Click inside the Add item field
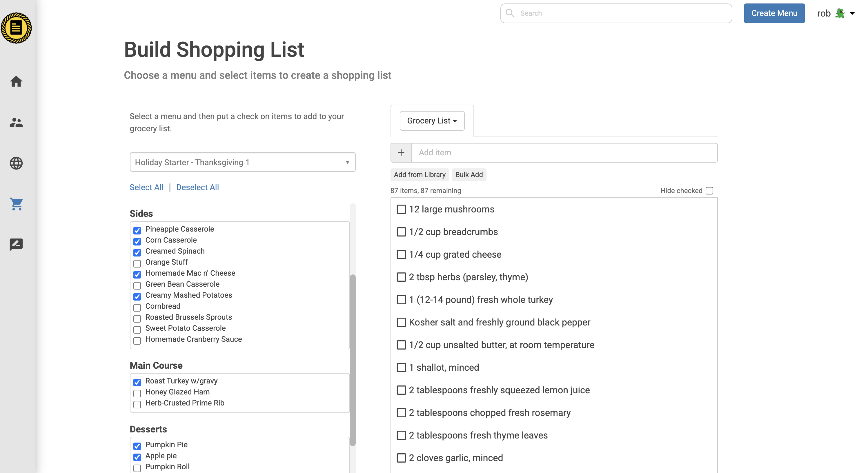Viewport: 868px width, 473px height. (539, 152)
